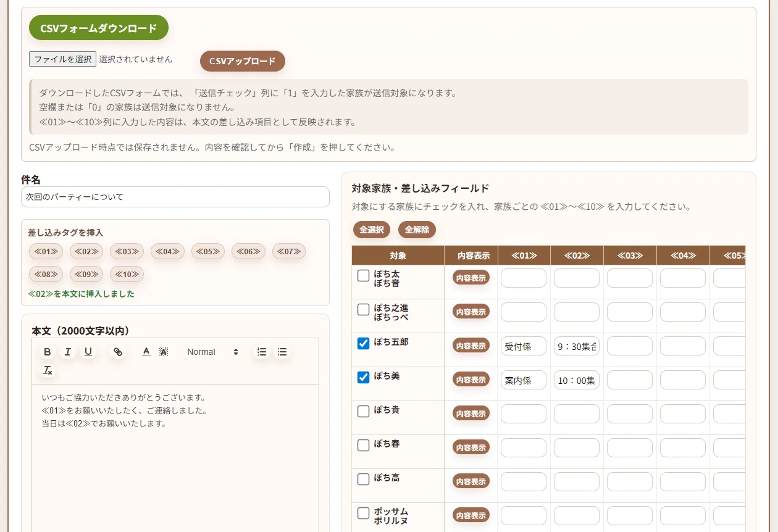Open the Normal heading size dropdown
The height and width of the screenshot is (532, 778).
[212, 352]
